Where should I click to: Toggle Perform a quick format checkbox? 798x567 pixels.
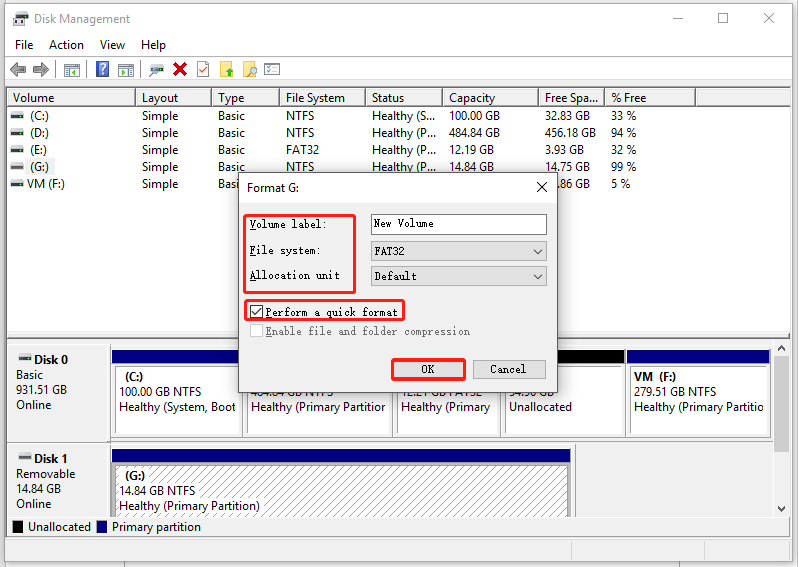coord(256,311)
